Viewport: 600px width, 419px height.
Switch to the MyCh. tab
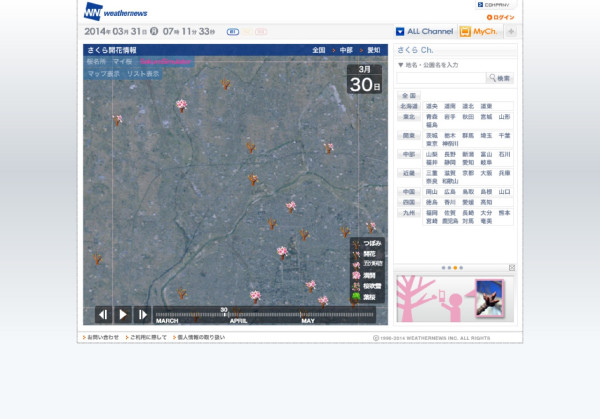pos(479,31)
